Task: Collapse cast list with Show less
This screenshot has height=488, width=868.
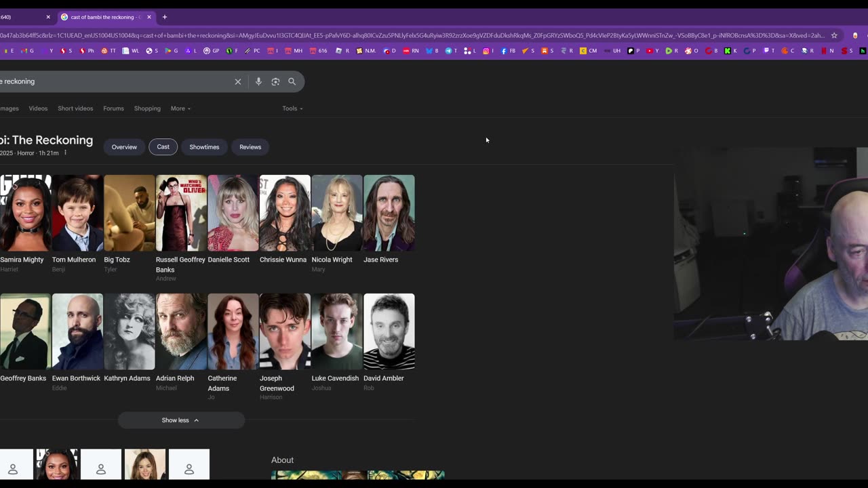Action: point(181,420)
